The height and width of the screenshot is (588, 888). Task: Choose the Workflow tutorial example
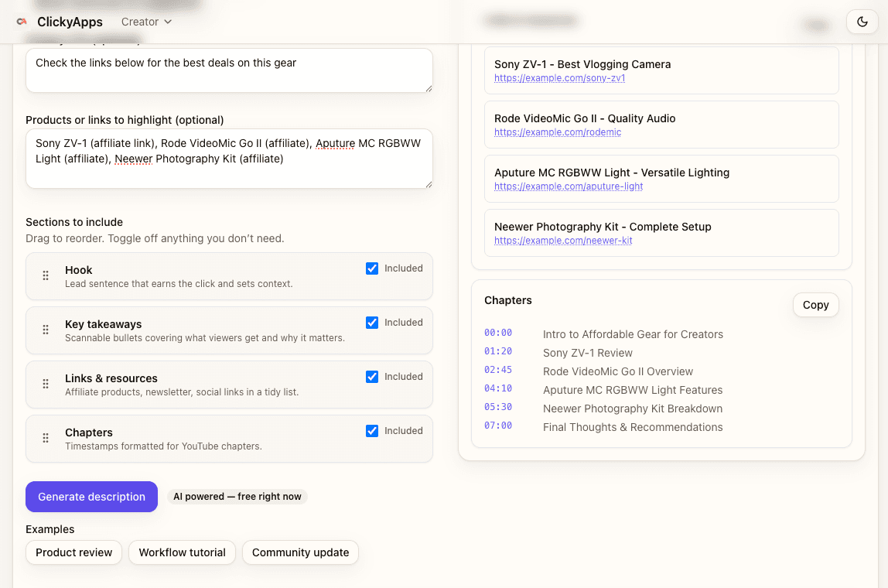click(x=182, y=552)
